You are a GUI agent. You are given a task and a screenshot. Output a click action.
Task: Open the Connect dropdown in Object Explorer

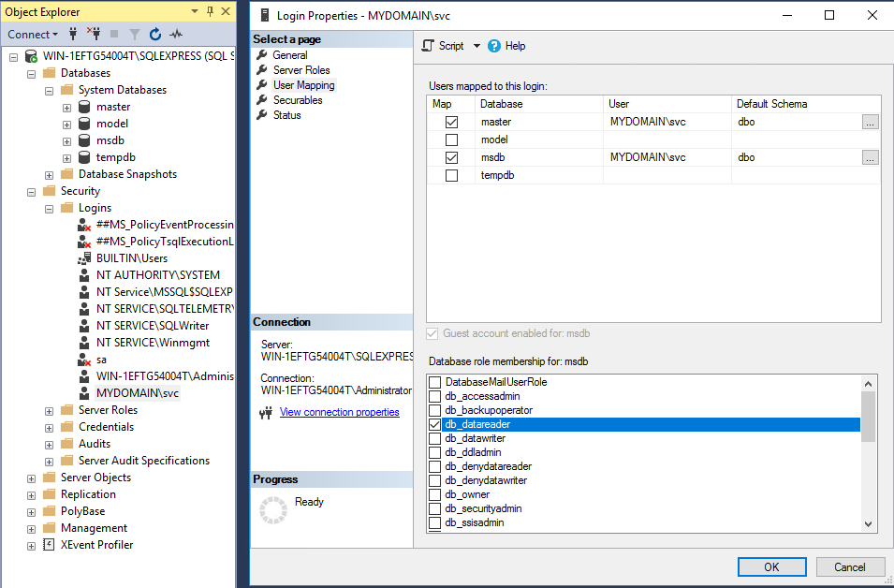click(33, 35)
